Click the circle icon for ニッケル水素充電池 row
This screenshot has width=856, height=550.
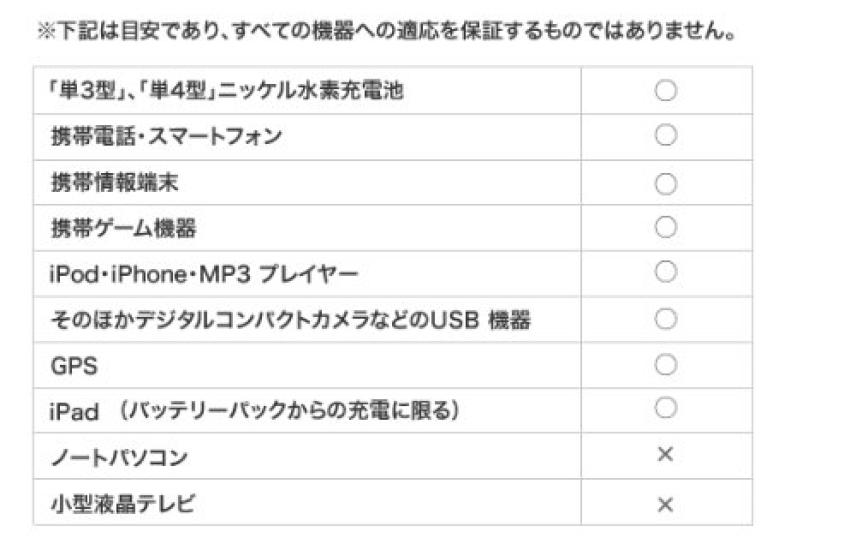(666, 91)
